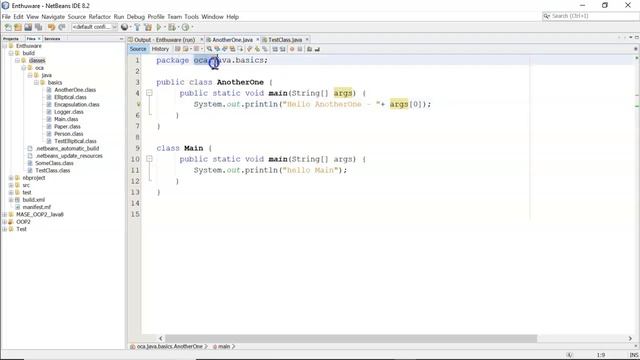Run the project with green play icon
Viewport: 640px width, 360px height.
(159, 27)
